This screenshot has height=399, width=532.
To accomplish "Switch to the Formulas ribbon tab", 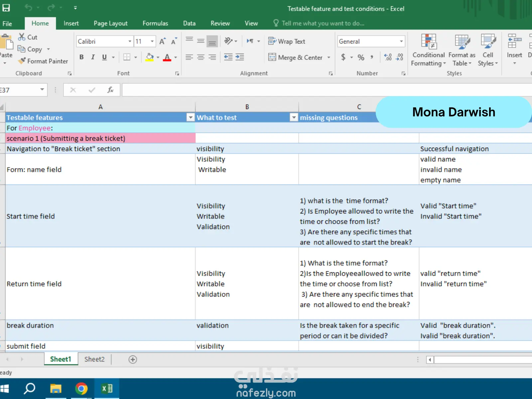I will click(155, 23).
